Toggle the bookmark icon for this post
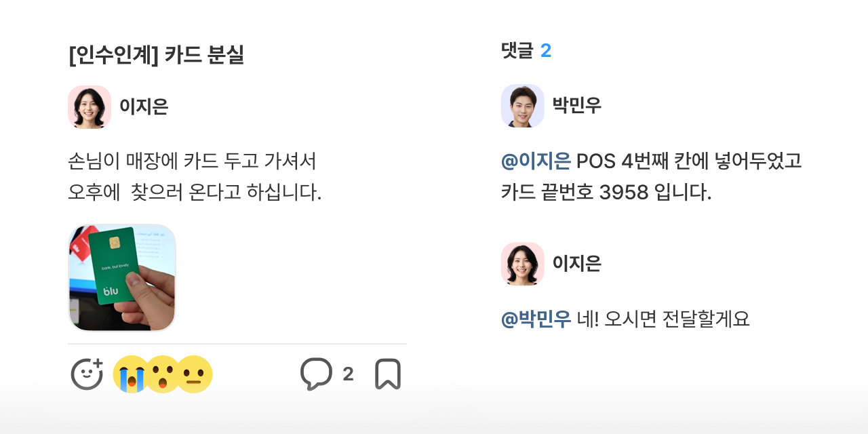The height and width of the screenshot is (434, 868). (388, 374)
